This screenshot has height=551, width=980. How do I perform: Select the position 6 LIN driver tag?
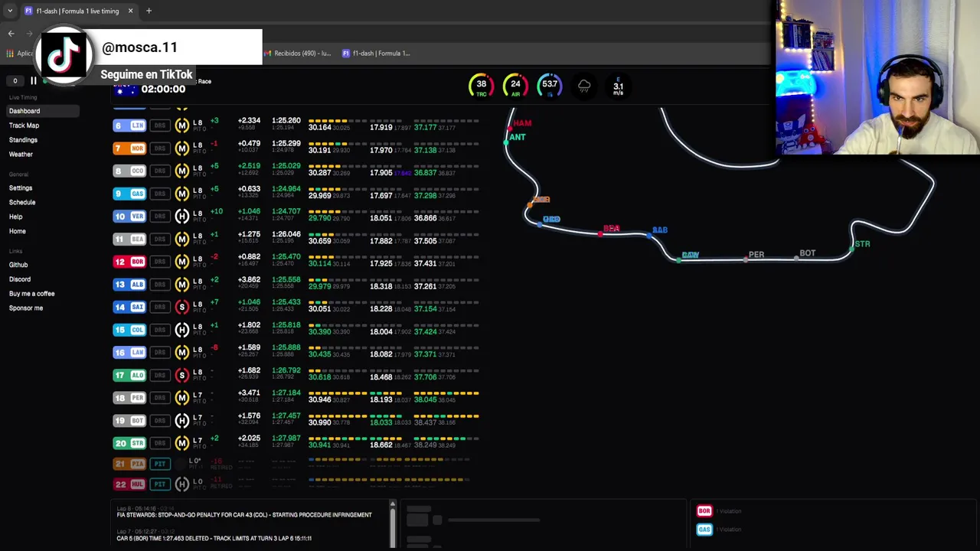pos(129,126)
